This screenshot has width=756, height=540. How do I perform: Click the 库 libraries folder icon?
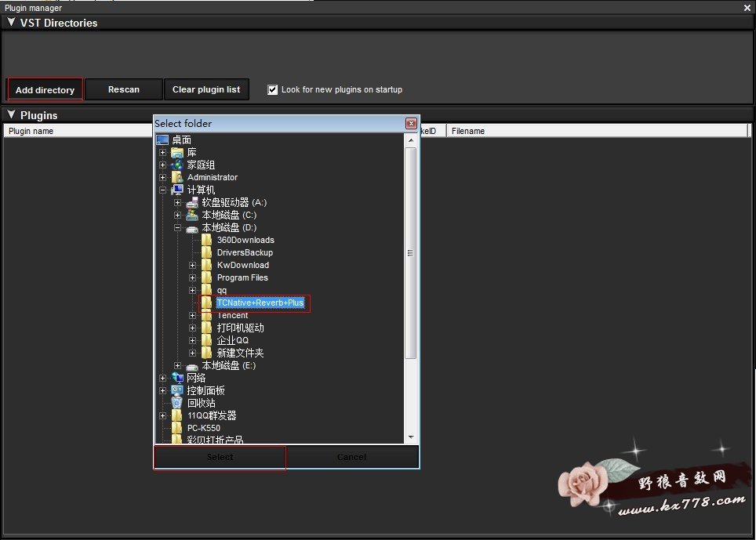[x=177, y=153]
